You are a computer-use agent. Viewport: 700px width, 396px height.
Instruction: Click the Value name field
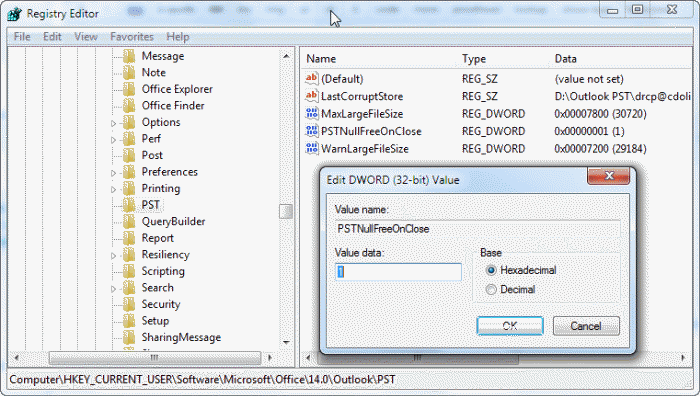point(478,229)
